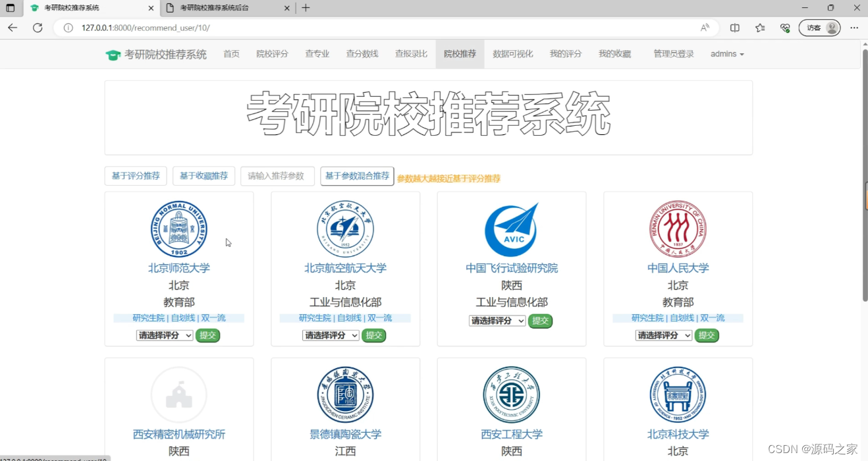
Task: Click 基于收藏推荐 button
Action: [203, 176]
